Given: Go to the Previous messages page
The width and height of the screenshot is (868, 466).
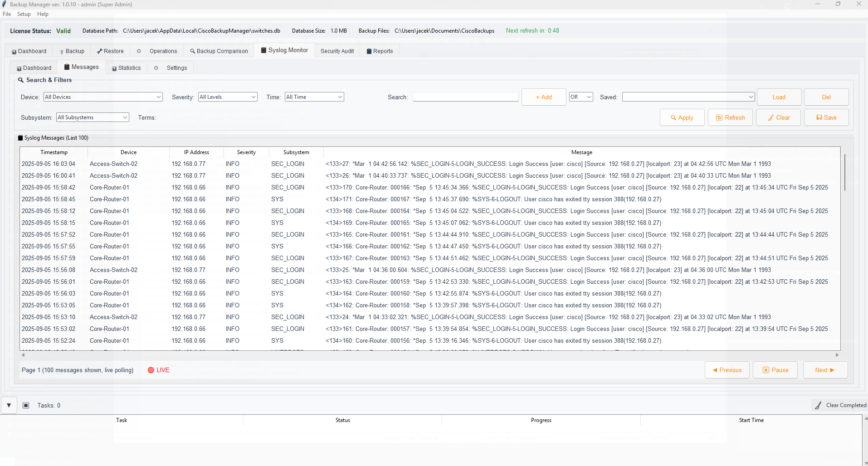Looking at the screenshot, I should pos(727,370).
